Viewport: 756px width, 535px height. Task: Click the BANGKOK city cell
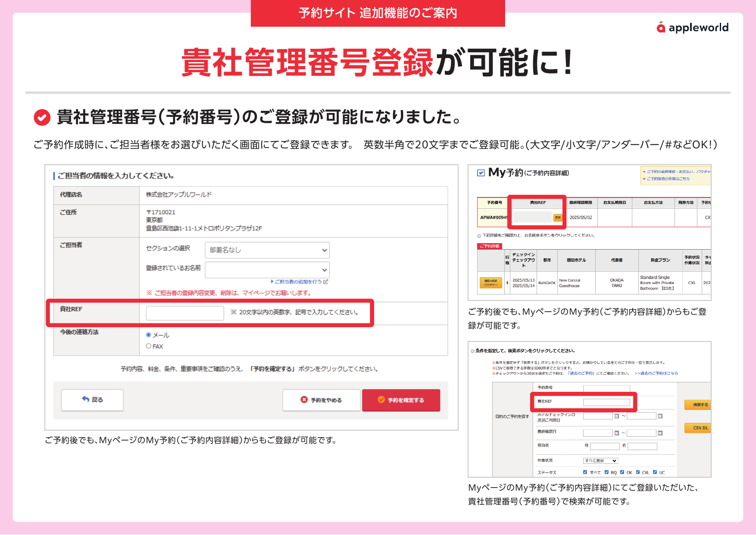click(547, 283)
